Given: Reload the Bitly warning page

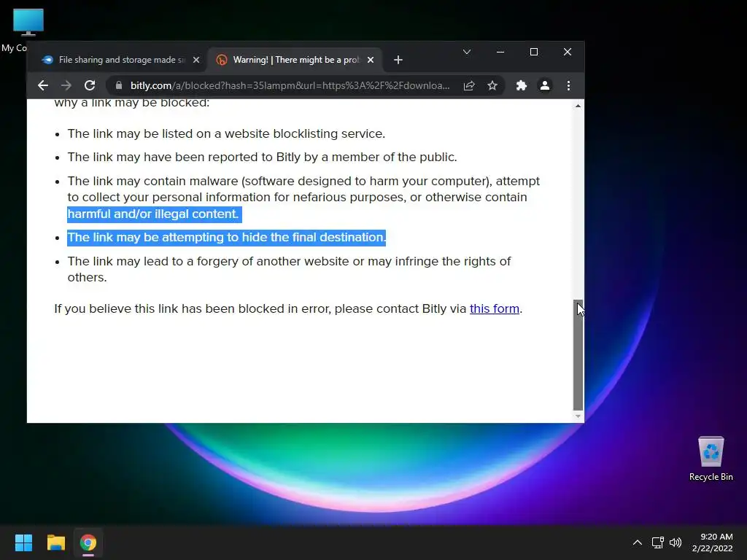Looking at the screenshot, I should coord(90,86).
